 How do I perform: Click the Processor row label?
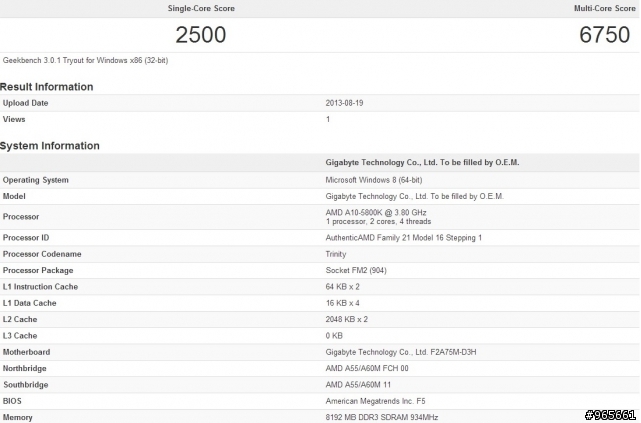coord(21,217)
